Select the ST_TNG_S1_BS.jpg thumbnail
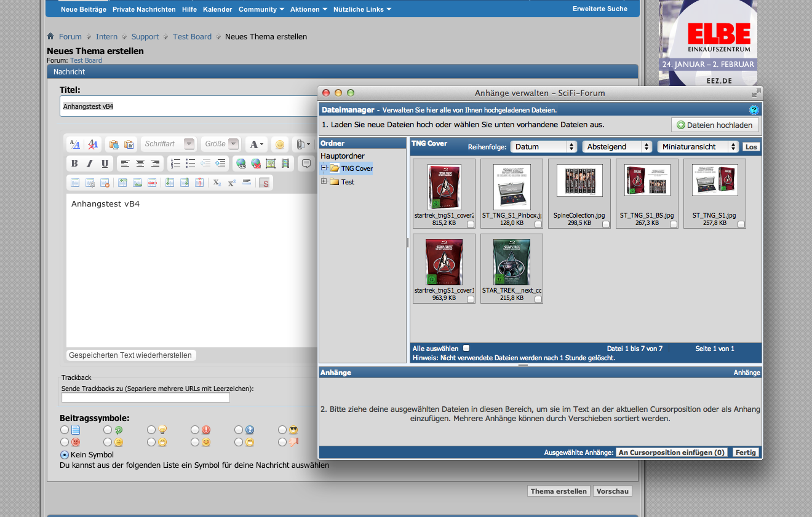Screen dimensions: 812x517 pos(647,180)
